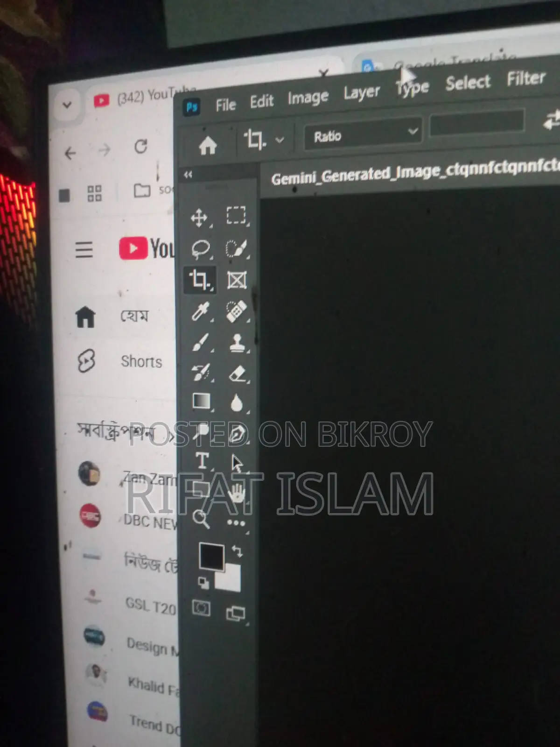The height and width of the screenshot is (747, 560).
Task: Open the browser apps grid icon
Action: tap(95, 193)
